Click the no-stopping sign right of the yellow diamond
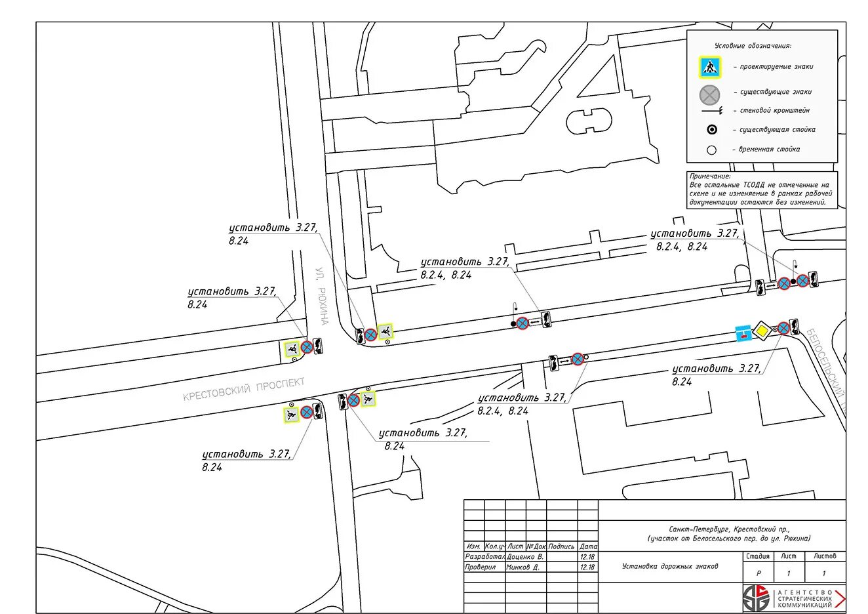Screen dimensions: 868x614 [x=783, y=329]
